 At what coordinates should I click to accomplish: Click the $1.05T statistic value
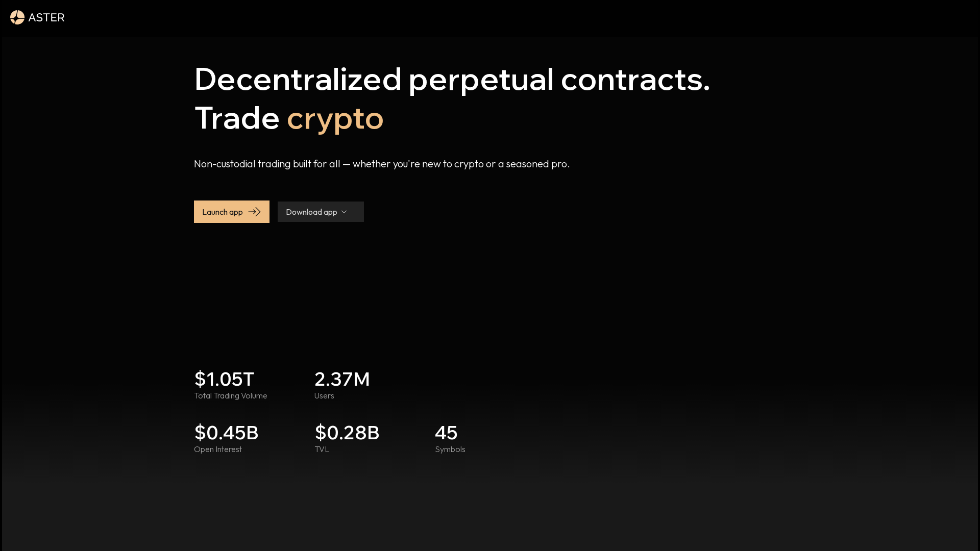224,379
